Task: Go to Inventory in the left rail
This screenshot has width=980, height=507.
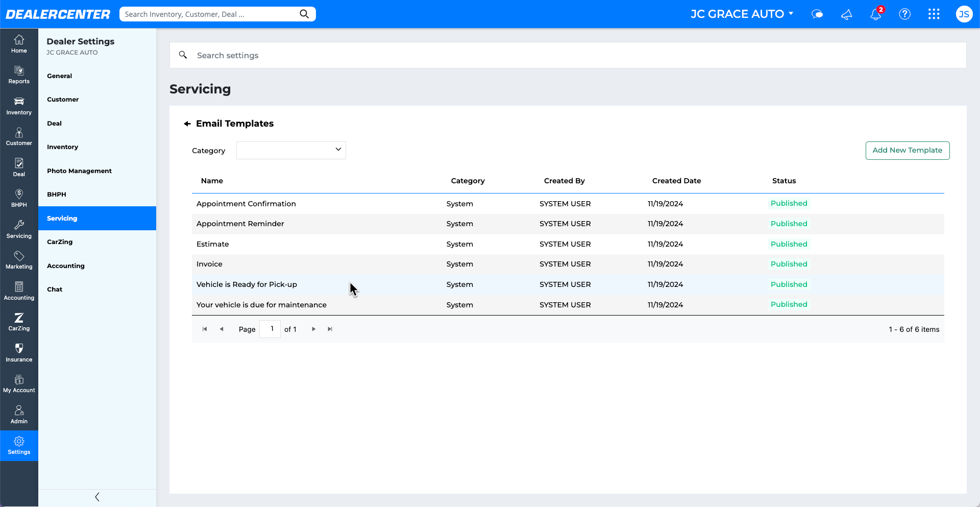Action: coord(19,106)
